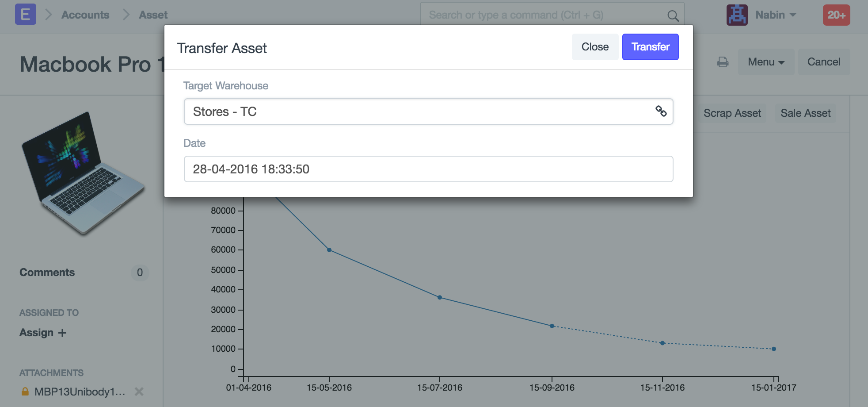
Task: Click the Date input field
Action: (x=428, y=169)
